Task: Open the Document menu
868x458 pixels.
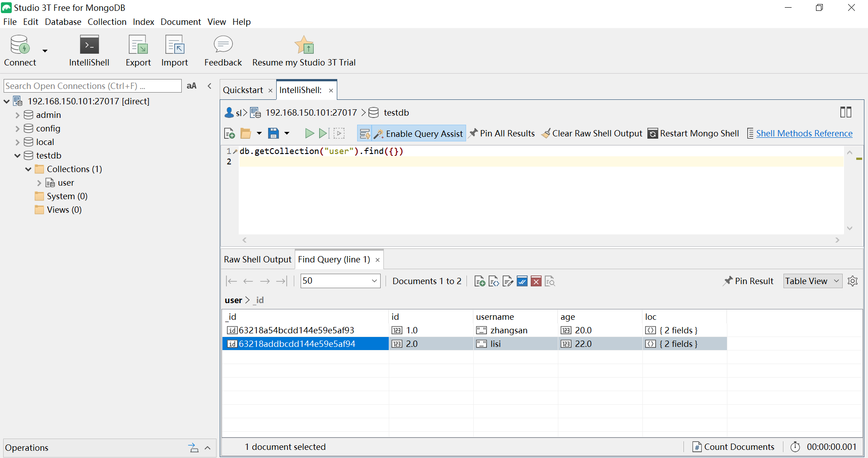Action: [x=180, y=22]
